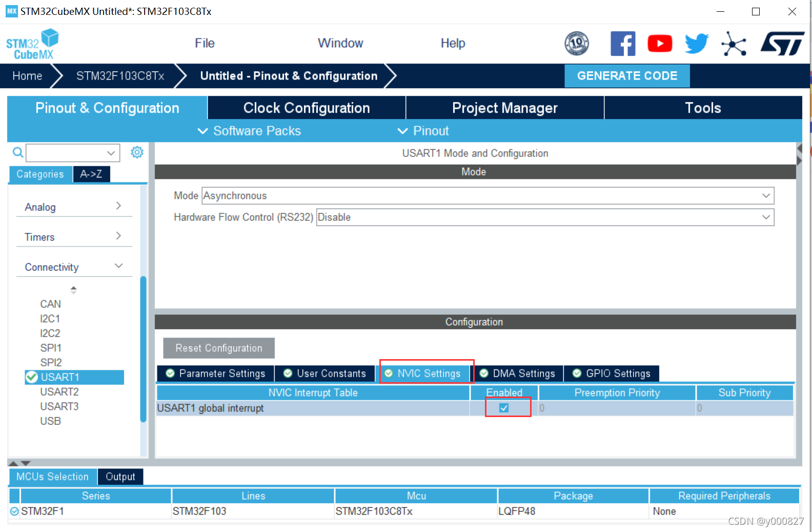Viewport: 812px width, 532px height.
Task: Click the STM32CubeMX logo
Action: point(32,45)
